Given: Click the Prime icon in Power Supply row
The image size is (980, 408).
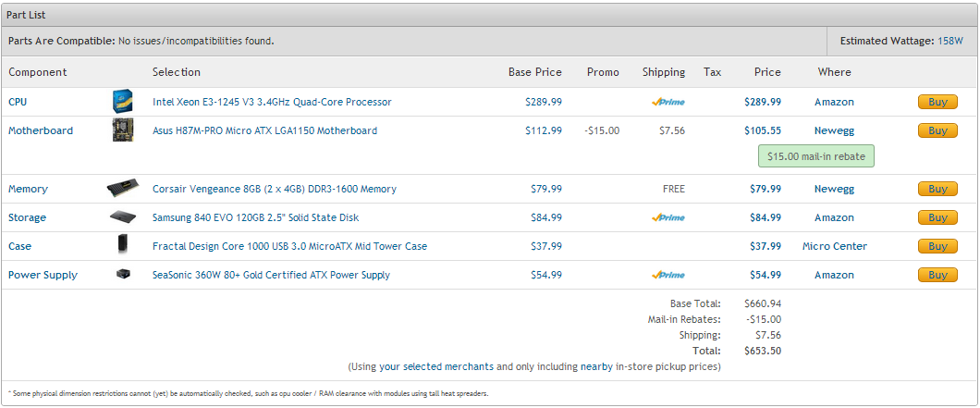Looking at the screenshot, I should (668, 275).
